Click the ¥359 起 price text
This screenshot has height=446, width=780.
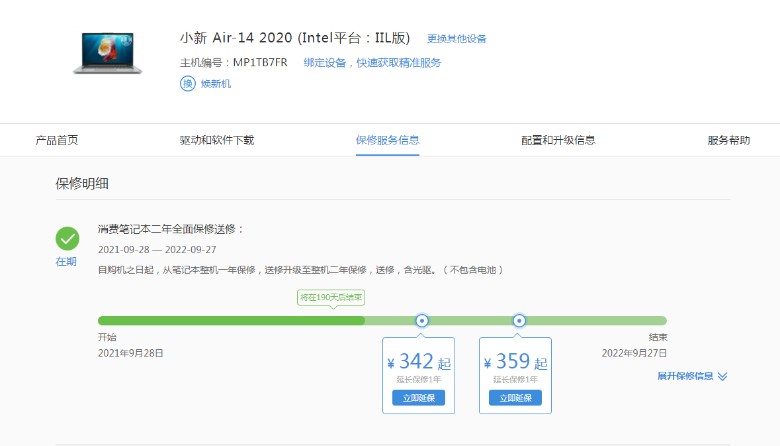coord(515,361)
